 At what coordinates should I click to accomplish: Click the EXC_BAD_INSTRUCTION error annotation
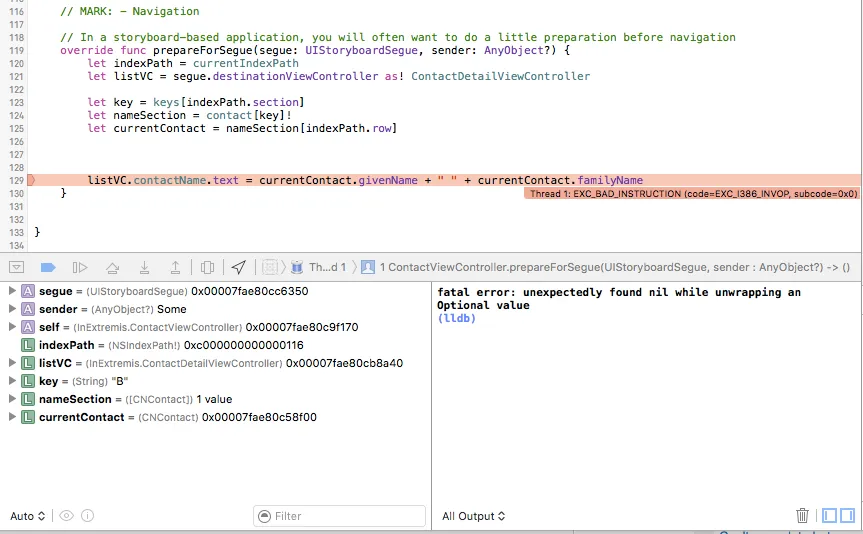pyautogui.click(x=692, y=194)
